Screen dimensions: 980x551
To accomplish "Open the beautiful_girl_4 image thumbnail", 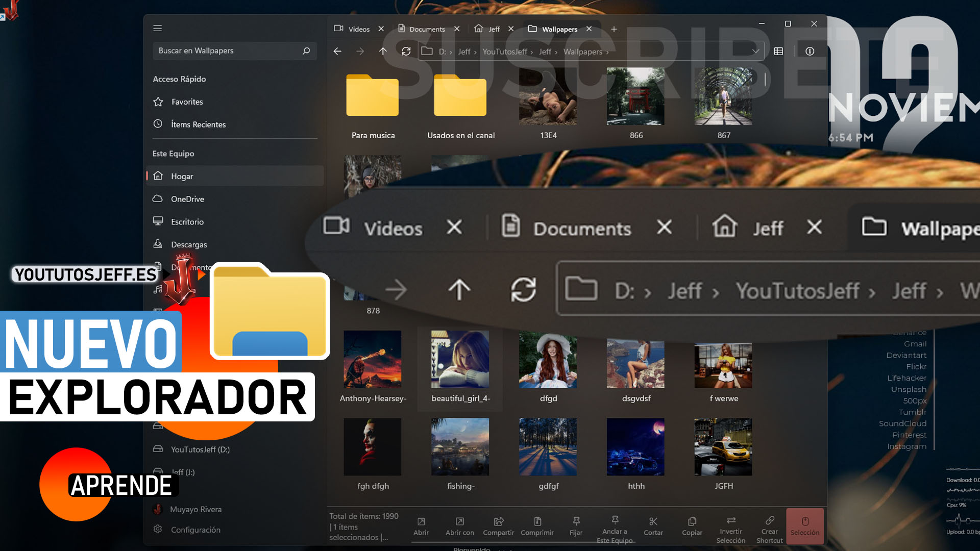I will [x=459, y=359].
